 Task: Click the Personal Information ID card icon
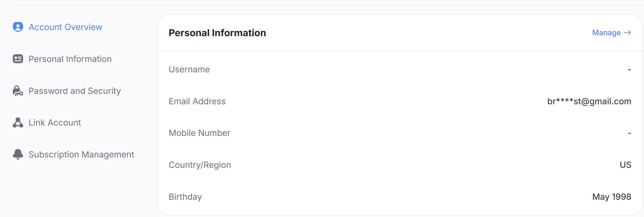(x=18, y=59)
